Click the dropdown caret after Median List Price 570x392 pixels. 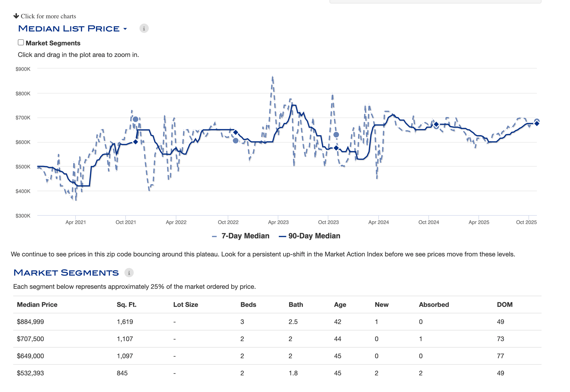point(125,29)
